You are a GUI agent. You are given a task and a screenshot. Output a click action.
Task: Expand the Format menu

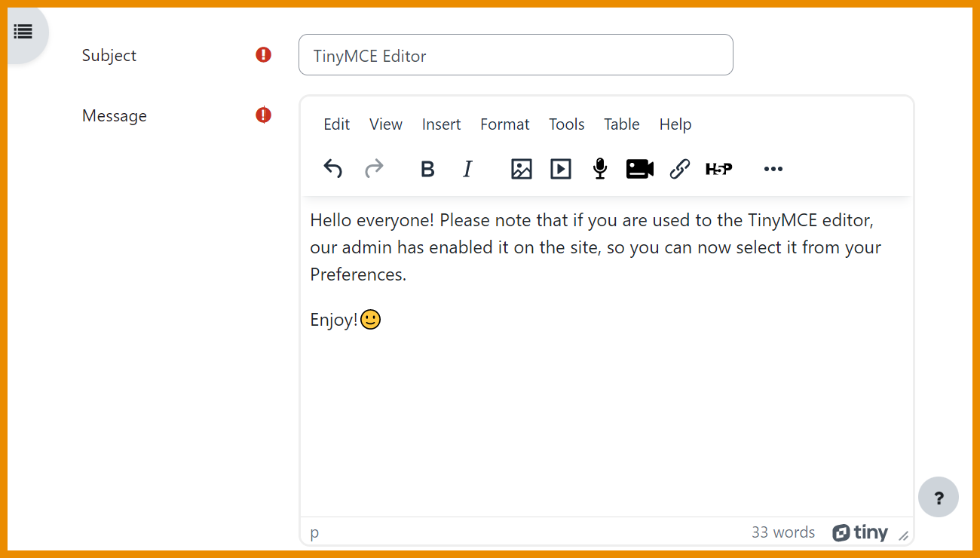(504, 124)
